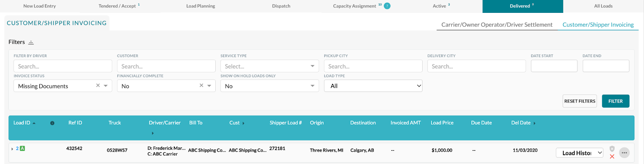Screen dimensions: 644x164
Task: Open the Active loads tab
Action: tap(442, 6)
